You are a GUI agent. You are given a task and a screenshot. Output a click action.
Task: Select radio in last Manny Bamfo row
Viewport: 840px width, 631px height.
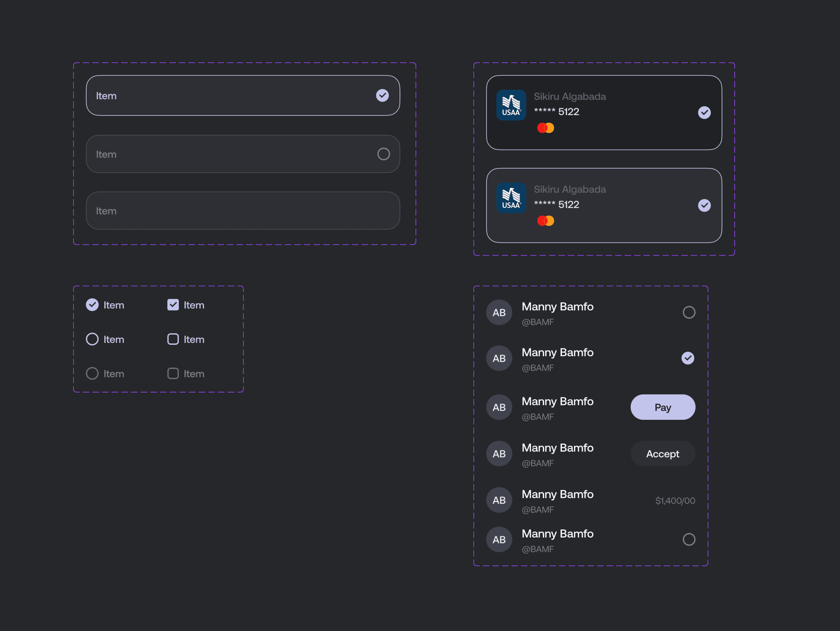(x=689, y=539)
